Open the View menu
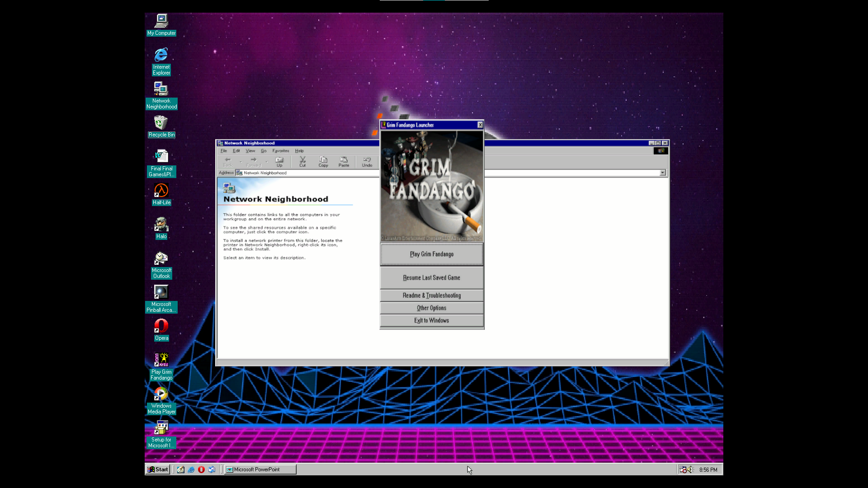This screenshot has width=868, height=488. point(250,151)
